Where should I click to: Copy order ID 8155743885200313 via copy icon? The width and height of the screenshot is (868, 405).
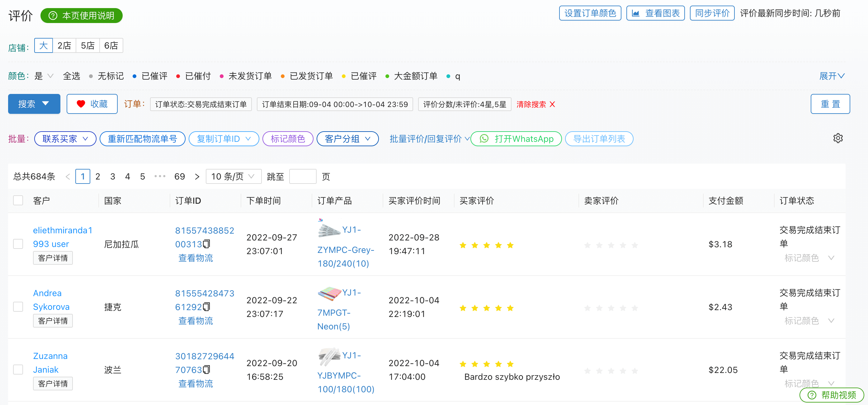(x=206, y=244)
